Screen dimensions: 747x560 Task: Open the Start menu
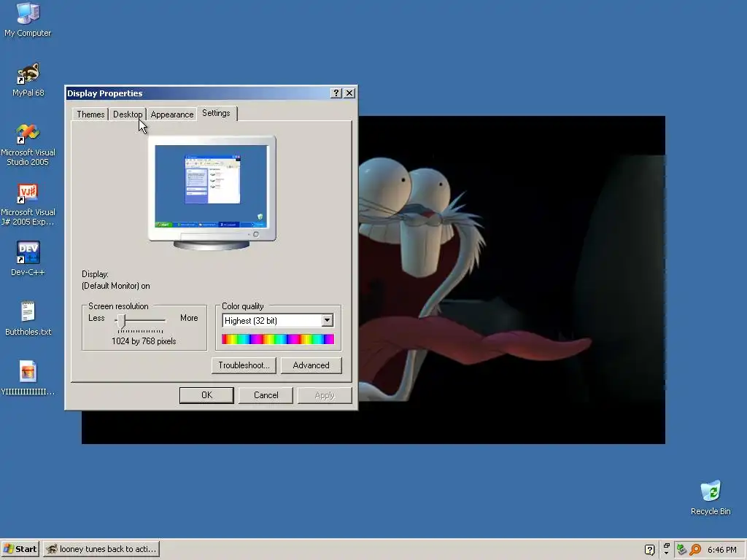click(x=20, y=549)
